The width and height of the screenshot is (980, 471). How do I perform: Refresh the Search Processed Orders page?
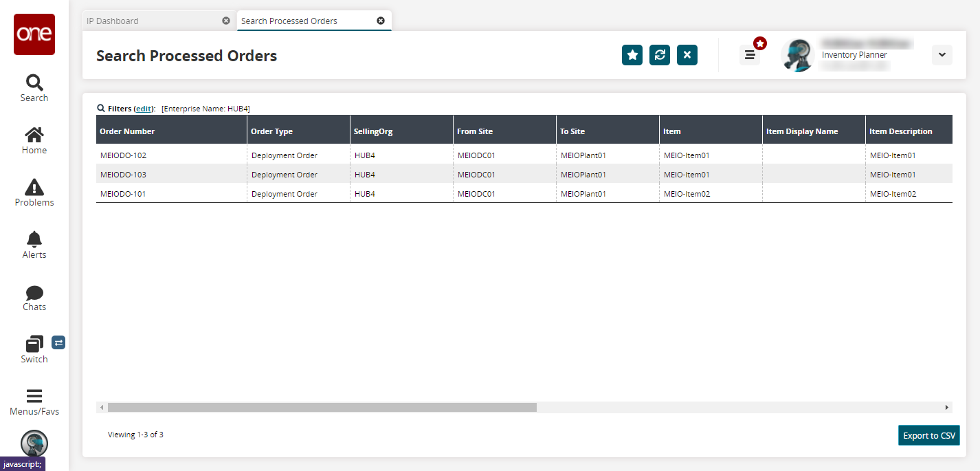tap(660, 55)
